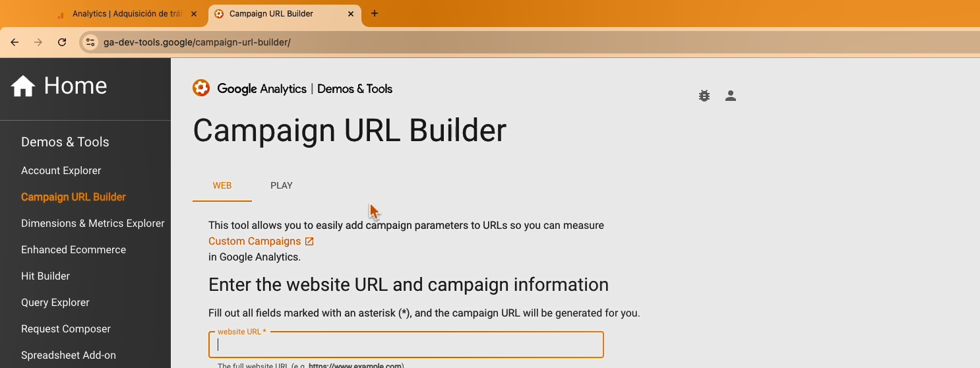This screenshot has width=980, height=368.
Task: Click the Home house icon in sidebar
Action: (x=23, y=86)
